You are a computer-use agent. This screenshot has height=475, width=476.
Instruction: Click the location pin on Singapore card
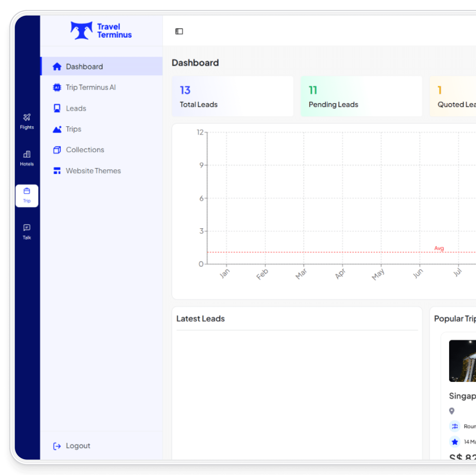(452, 411)
